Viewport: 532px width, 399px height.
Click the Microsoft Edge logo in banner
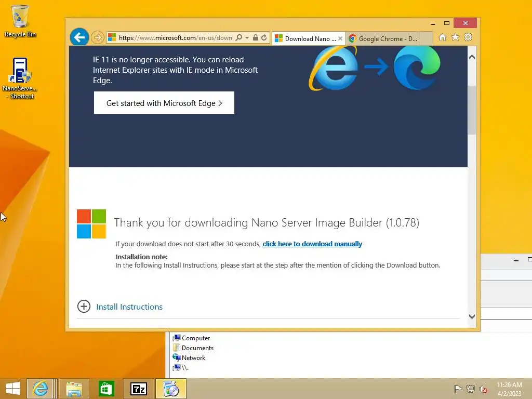[417, 68]
